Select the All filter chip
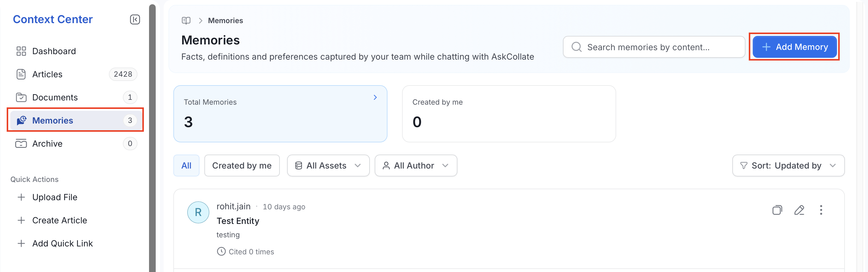 (x=186, y=166)
